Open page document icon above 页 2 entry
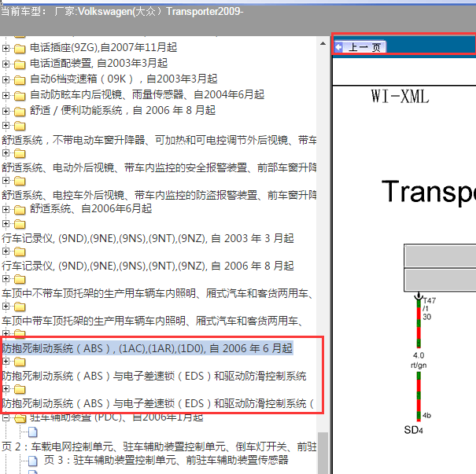476x474 pixels. tap(33, 432)
